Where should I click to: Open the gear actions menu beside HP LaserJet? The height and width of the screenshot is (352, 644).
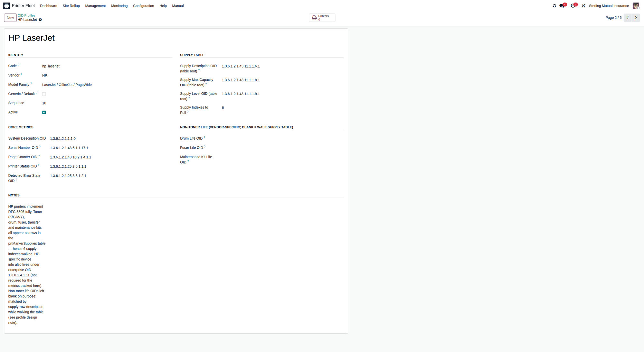point(40,20)
